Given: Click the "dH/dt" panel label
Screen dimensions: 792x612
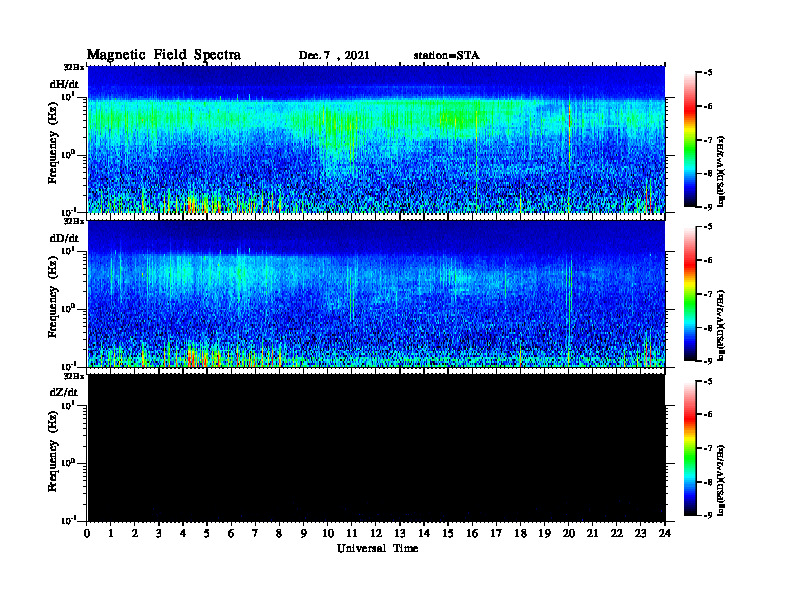Looking at the screenshot, I should tap(64, 84).
